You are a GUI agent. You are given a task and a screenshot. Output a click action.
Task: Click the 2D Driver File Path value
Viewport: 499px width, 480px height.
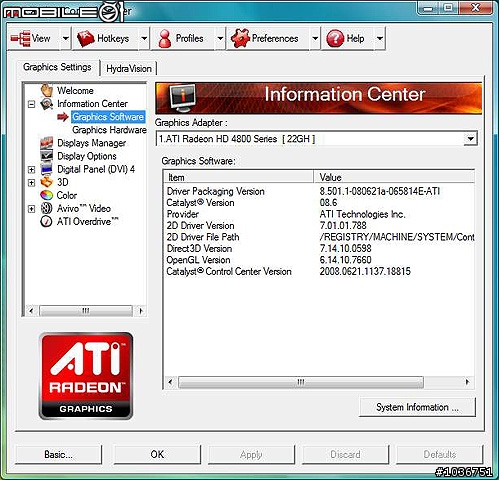(x=397, y=237)
